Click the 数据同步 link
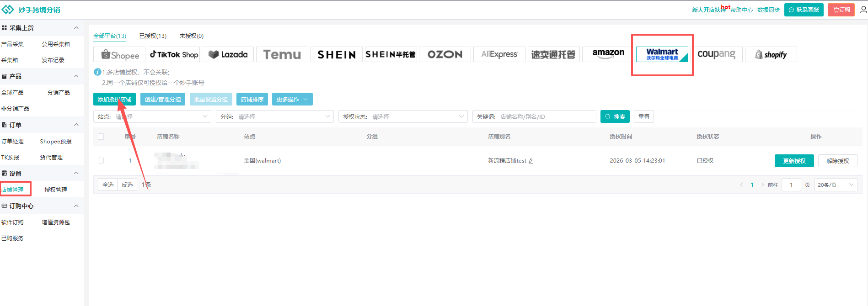868x306 pixels. (x=768, y=10)
